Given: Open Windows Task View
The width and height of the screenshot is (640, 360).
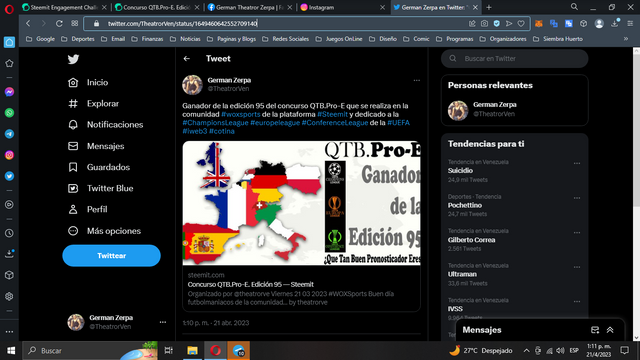Looking at the screenshot, I should click(x=169, y=351).
